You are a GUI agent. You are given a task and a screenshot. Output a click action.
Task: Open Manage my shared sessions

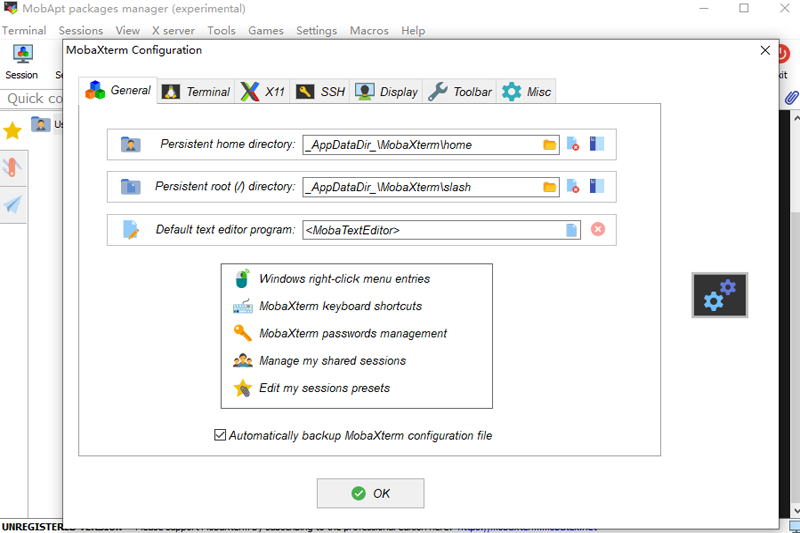[x=332, y=361]
